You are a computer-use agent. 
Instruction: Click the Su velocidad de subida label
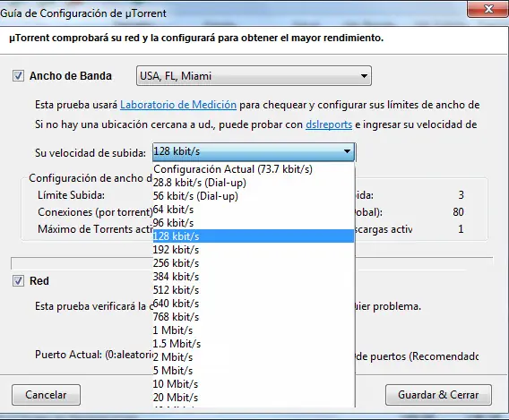pos(91,153)
